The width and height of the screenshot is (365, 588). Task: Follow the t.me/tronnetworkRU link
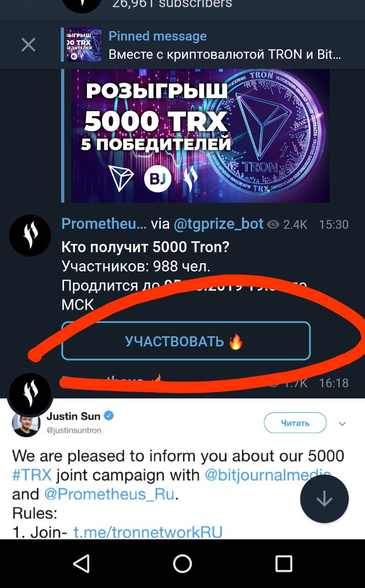pyautogui.click(x=148, y=532)
